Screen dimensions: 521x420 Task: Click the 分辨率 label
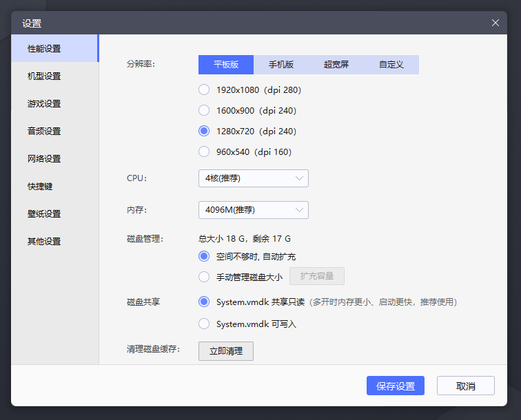[x=141, y=64]
